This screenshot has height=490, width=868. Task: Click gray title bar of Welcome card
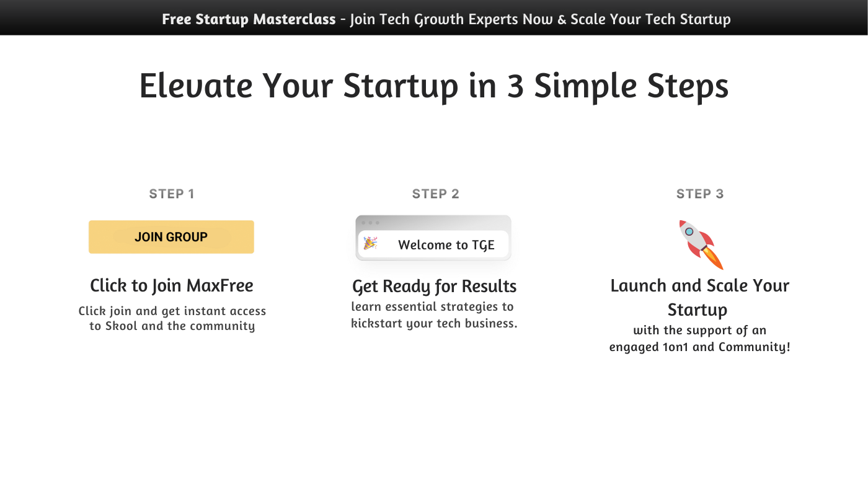446,223
